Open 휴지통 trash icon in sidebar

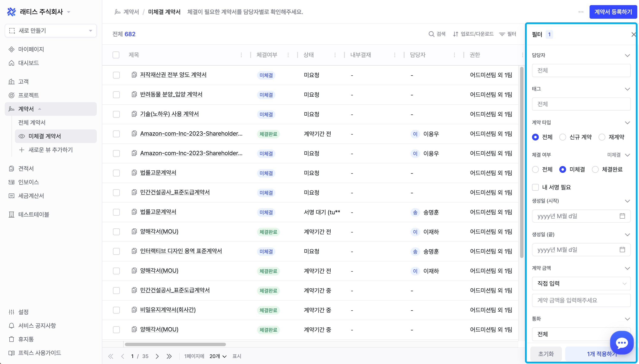(12, 339)
